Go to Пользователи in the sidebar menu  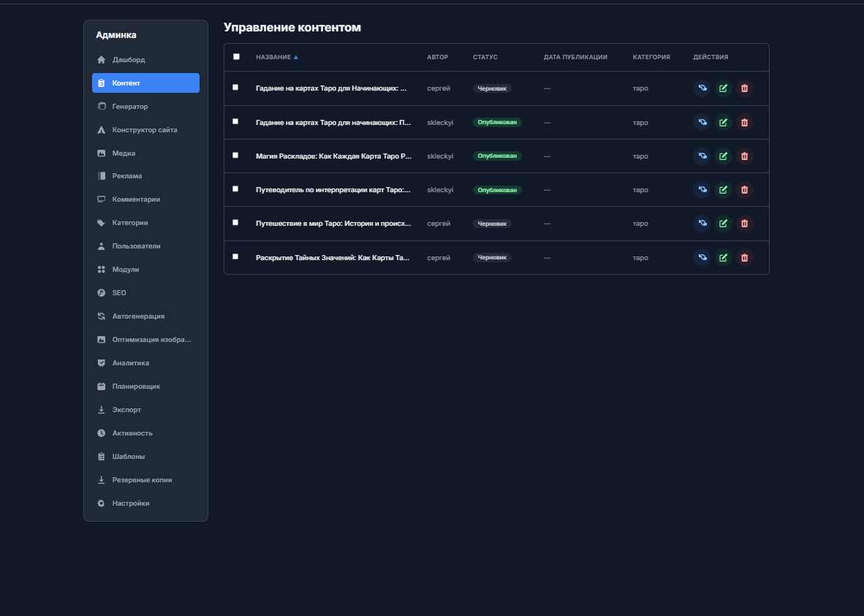(136, 246)
